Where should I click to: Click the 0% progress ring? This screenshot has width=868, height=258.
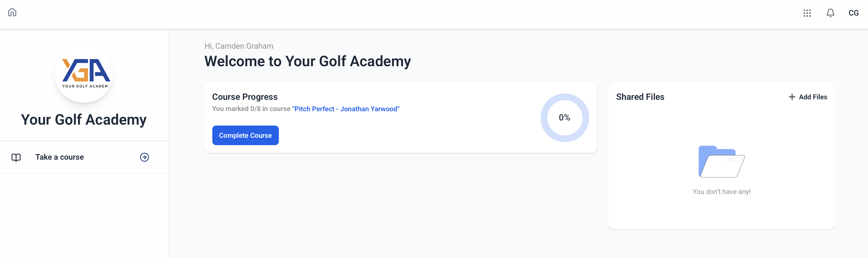pos(564,118)
